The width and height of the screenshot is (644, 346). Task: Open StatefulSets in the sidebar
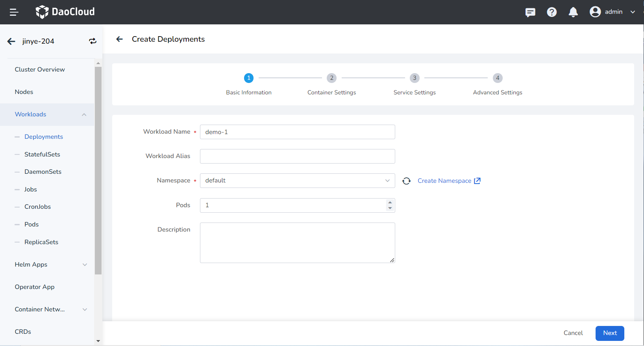(42, 155)
